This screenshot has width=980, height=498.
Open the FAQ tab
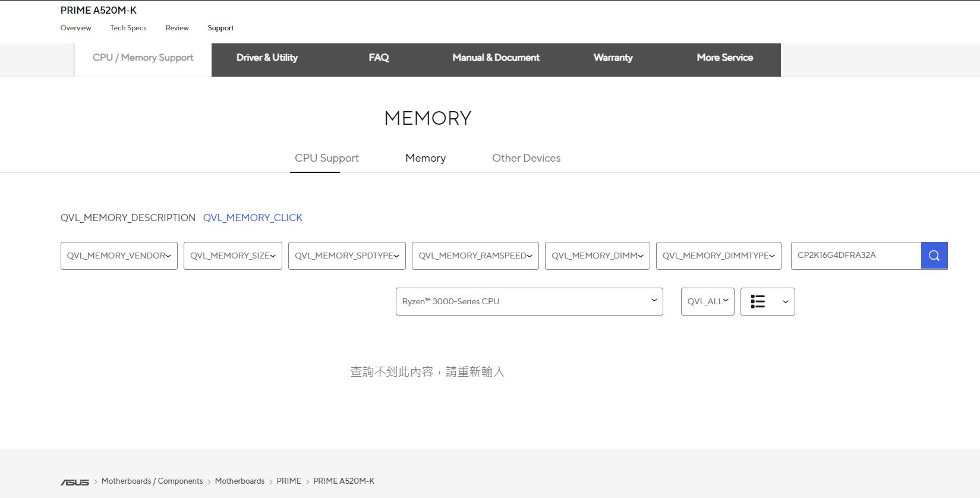(379, 58)
